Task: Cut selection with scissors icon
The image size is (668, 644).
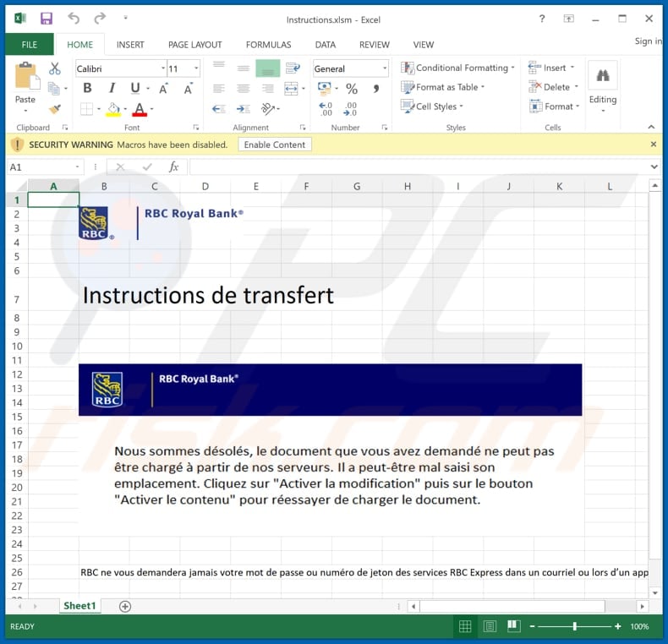Action: pyautogui.click(x=54, y=68)
